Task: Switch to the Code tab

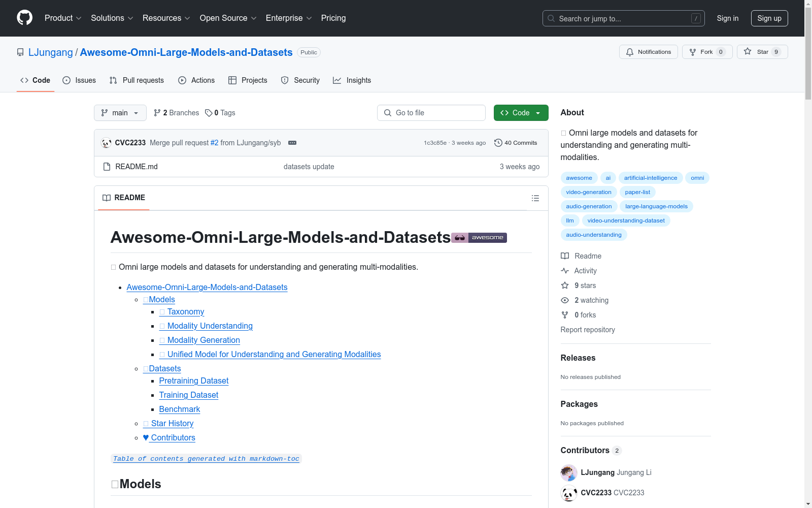Action: click(36, 80)
